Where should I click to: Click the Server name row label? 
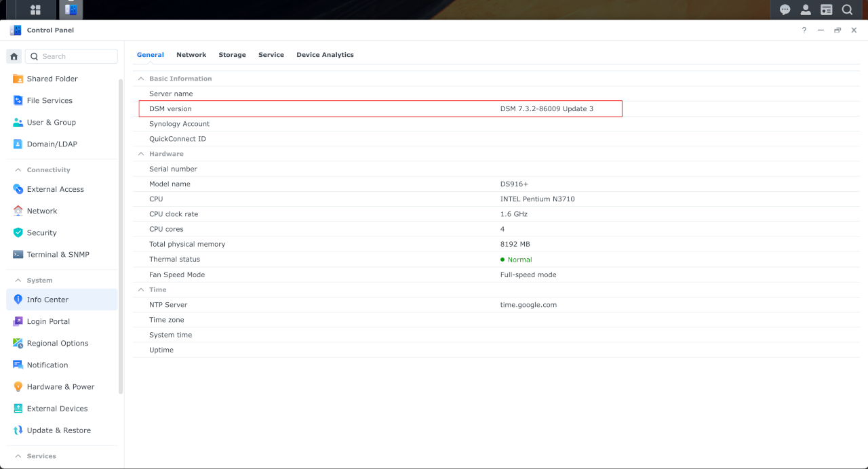(171, 94)
